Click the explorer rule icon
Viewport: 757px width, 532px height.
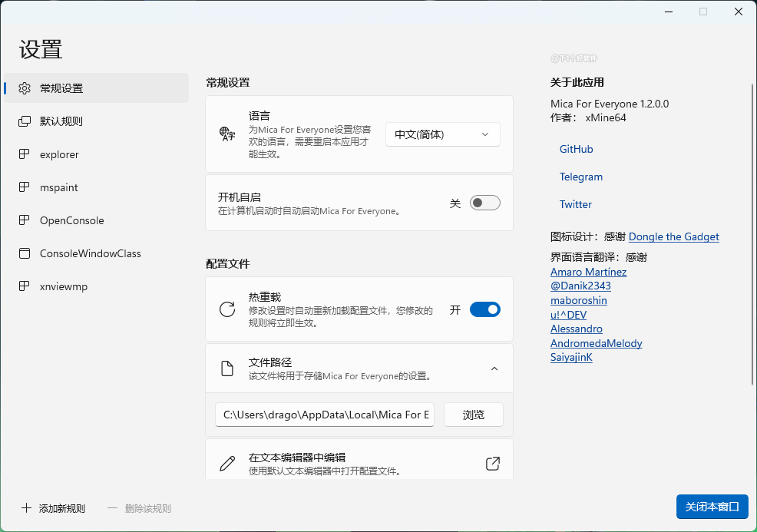click(x=25, y=154)
